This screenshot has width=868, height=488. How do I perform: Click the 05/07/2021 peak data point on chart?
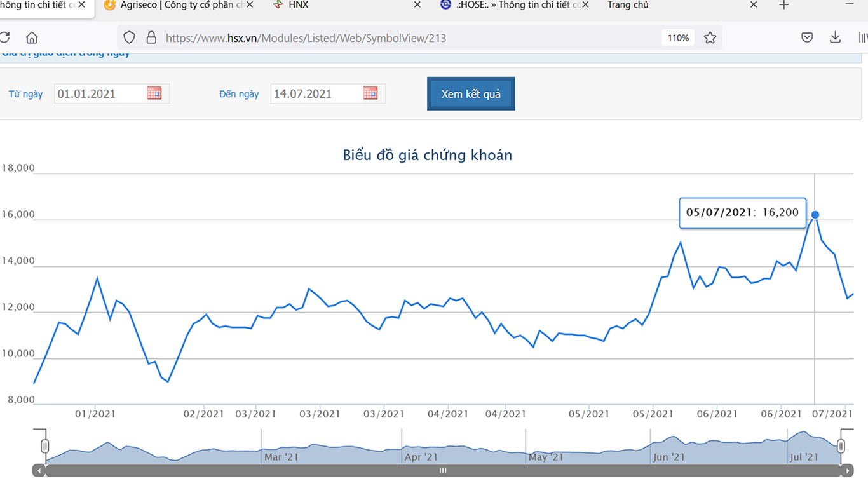[x=815, y=215]
